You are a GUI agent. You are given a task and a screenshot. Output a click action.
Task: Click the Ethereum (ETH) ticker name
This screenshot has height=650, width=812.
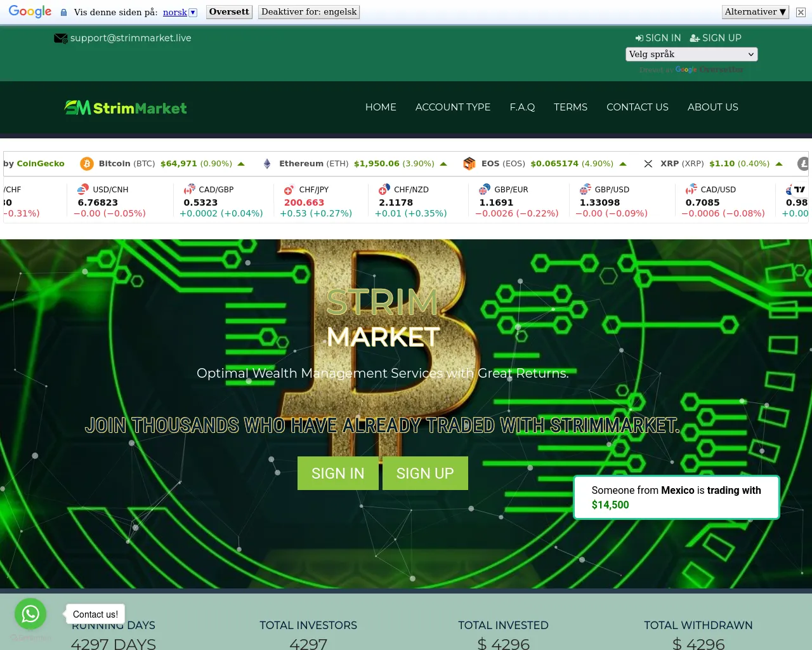[314, 164]
